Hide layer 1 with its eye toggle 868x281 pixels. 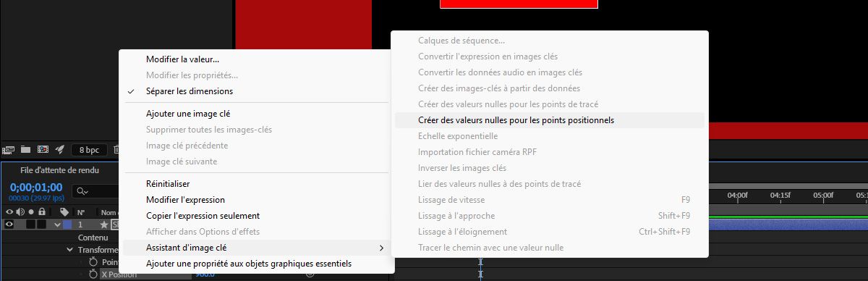9,225
